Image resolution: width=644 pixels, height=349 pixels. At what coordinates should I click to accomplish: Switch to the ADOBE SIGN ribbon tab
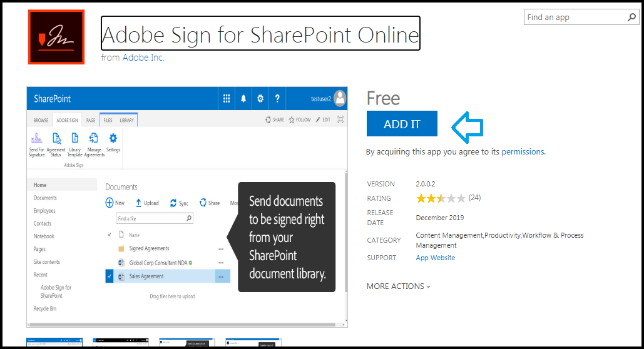[x=68, y=120]
